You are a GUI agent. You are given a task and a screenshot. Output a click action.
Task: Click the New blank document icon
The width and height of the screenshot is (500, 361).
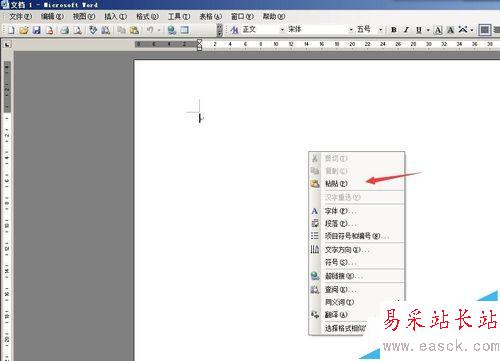tap(11, 30)
